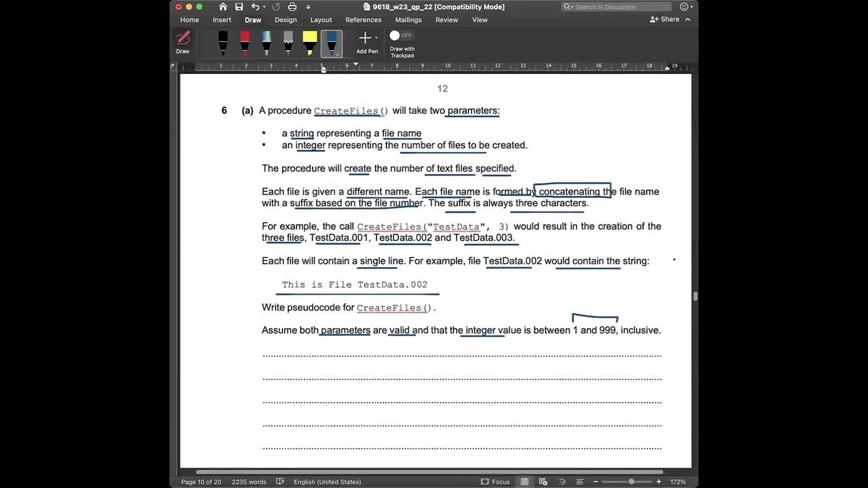The image size is (868, 488).
Task: Click the text TestData.003. in the document
Action: click(484, 238)
